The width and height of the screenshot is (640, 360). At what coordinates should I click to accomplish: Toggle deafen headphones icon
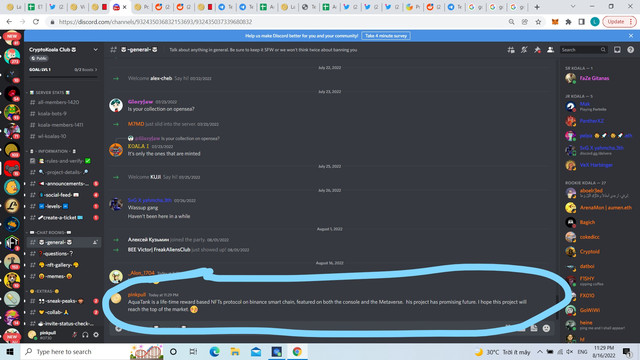pos(85,335)
